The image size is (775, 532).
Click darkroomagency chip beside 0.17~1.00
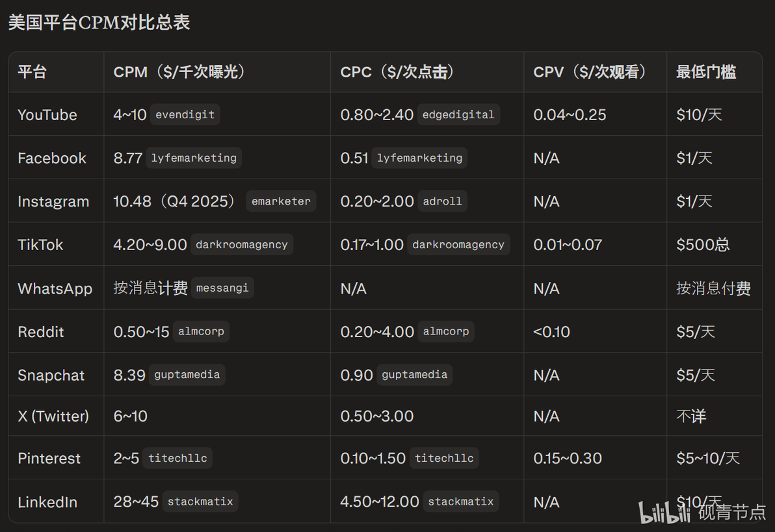point(458,244)
